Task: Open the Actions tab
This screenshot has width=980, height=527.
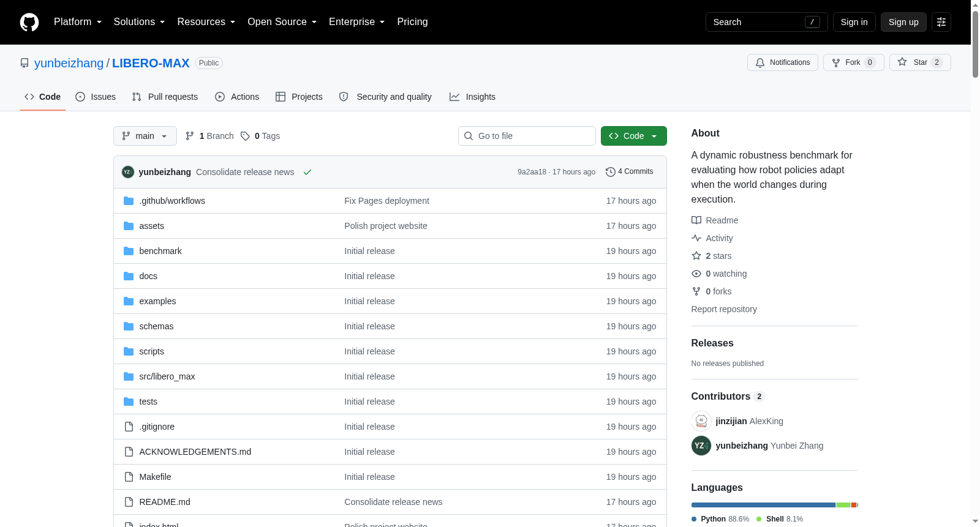Action: coord(237,97)
